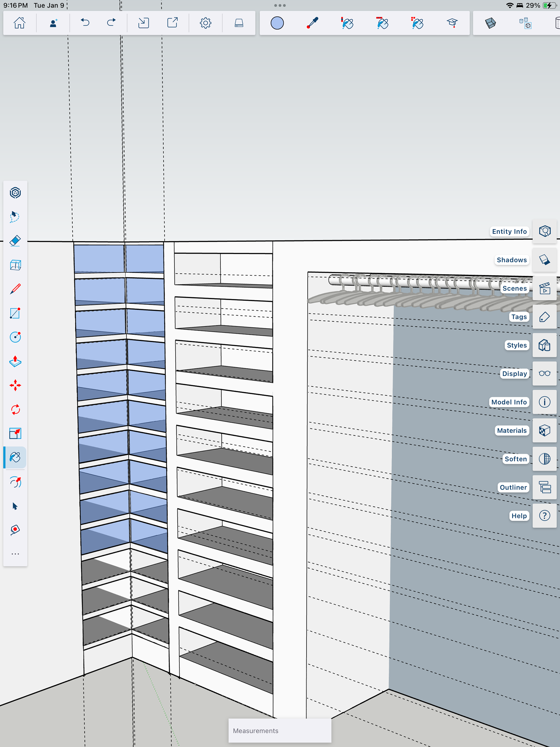Image resolution: width=560 pixels, height=747 pixels.
Task: Tap the three-dot multitasking handle
Action: tap(280, 6)
